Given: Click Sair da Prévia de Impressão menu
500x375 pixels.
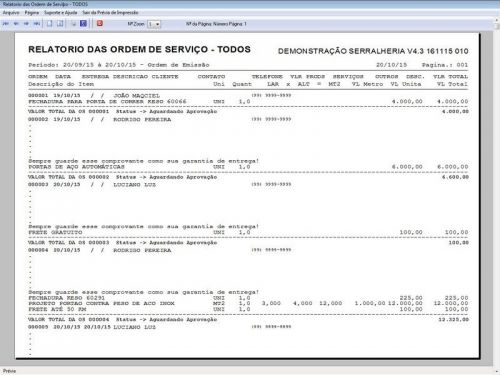Looking at the screenshot, I should click(x=110, y=13).
